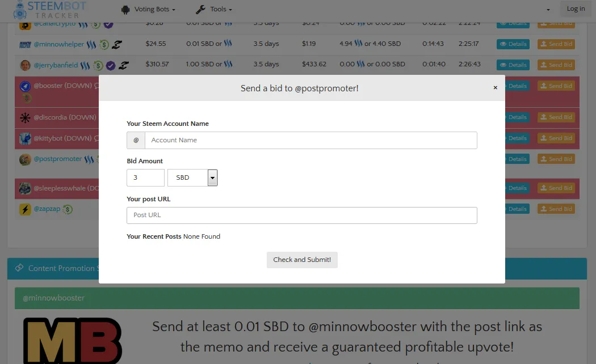Click Send Bid for the jerrybanfield row
Viewport: 596px width, 364px height.
point(556,65)
